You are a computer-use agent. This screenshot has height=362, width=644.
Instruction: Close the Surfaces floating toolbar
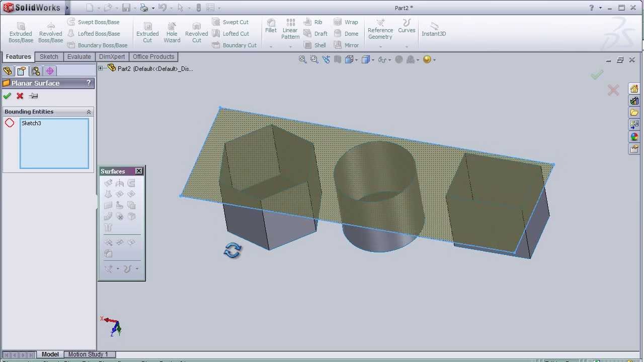coord(139,171)
